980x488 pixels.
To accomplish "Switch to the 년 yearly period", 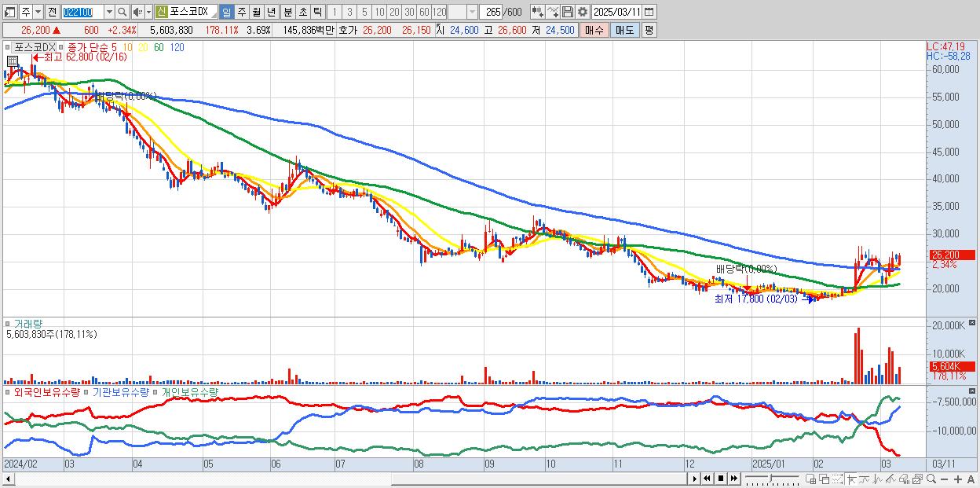I will [x=271, y=12].
